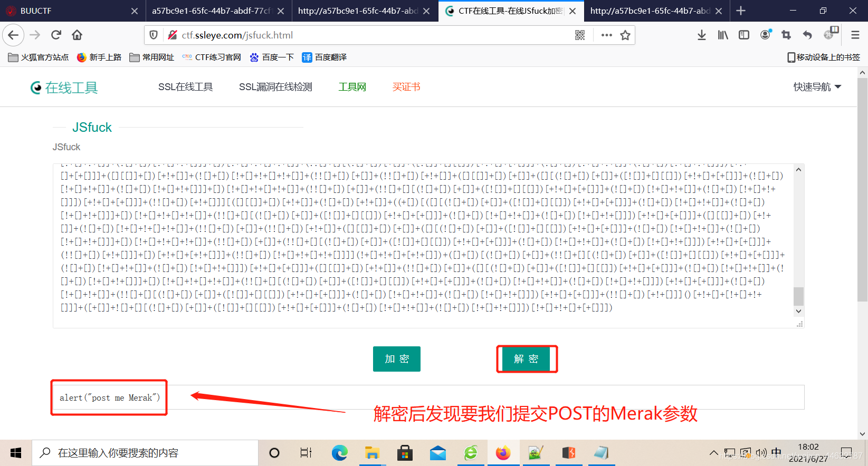Select CTF在线工具 JSfuck tab
This screenshot has width=868, height=466.
coord(511,11)
